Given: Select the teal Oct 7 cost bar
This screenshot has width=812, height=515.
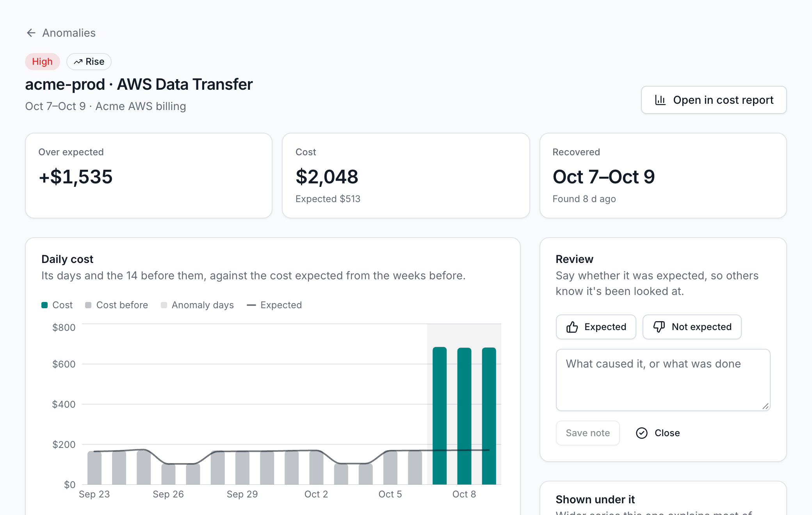Looking at the screenshot, I should click(x=440, y=416).
